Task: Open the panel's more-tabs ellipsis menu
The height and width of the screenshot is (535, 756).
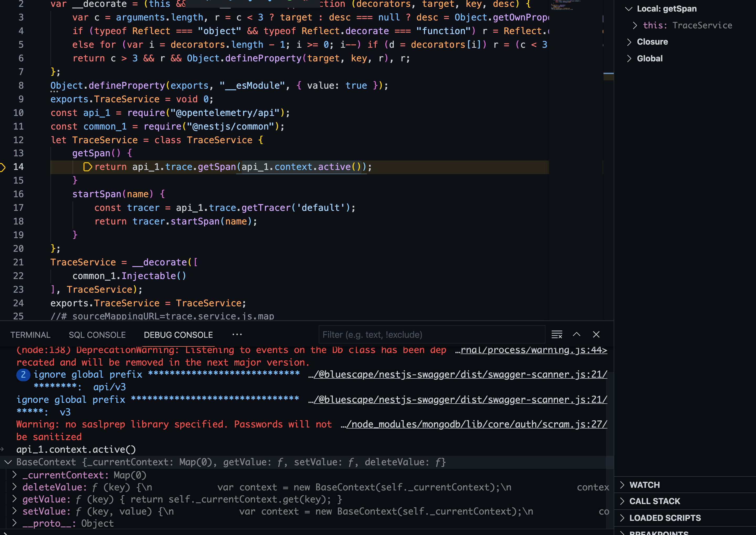Action: tap(237, 335)
